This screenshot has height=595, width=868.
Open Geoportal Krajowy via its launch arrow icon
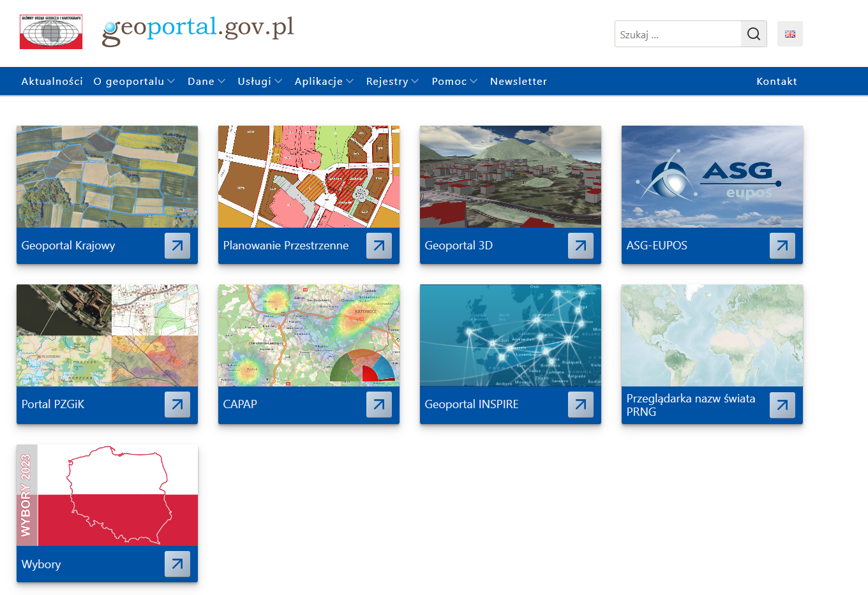point(177,246)
